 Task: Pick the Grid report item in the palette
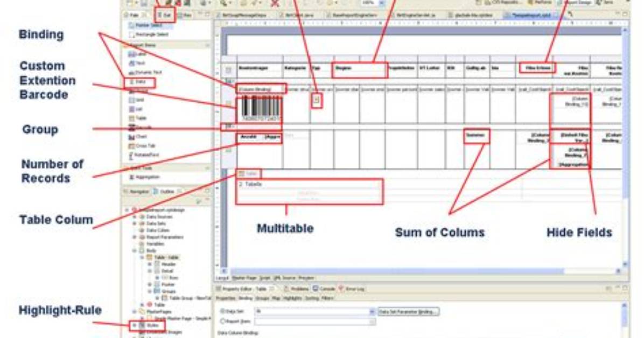point(137,100)
